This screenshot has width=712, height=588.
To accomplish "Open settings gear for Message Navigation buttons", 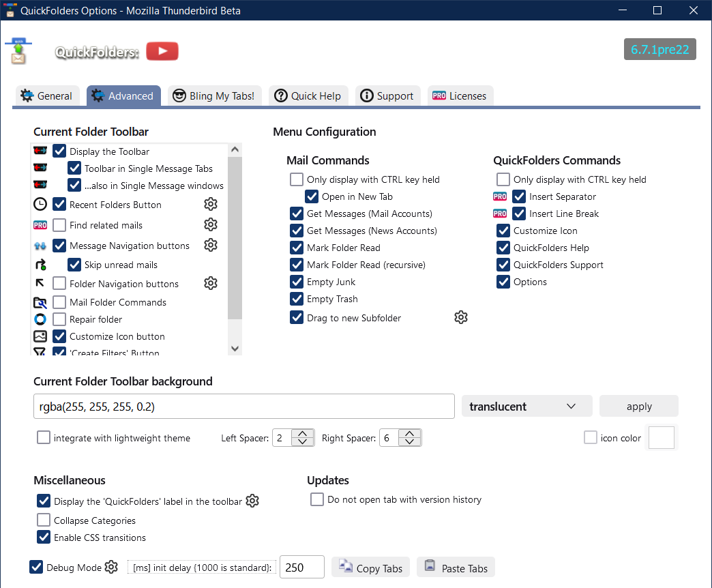I will coord(211,245).
